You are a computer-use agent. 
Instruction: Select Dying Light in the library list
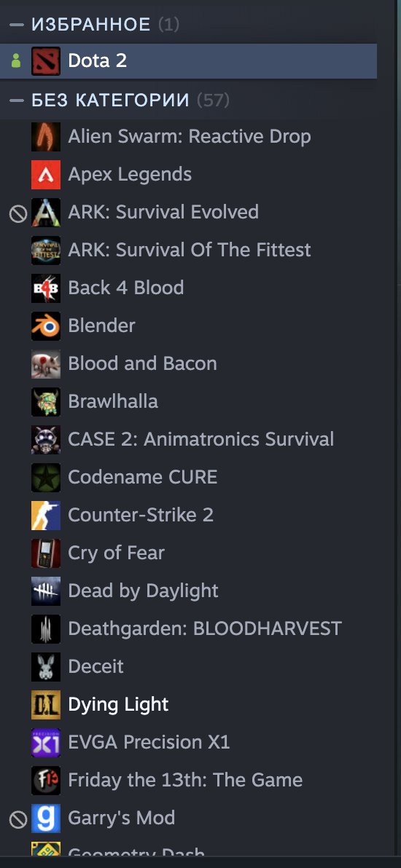[189, 704]
